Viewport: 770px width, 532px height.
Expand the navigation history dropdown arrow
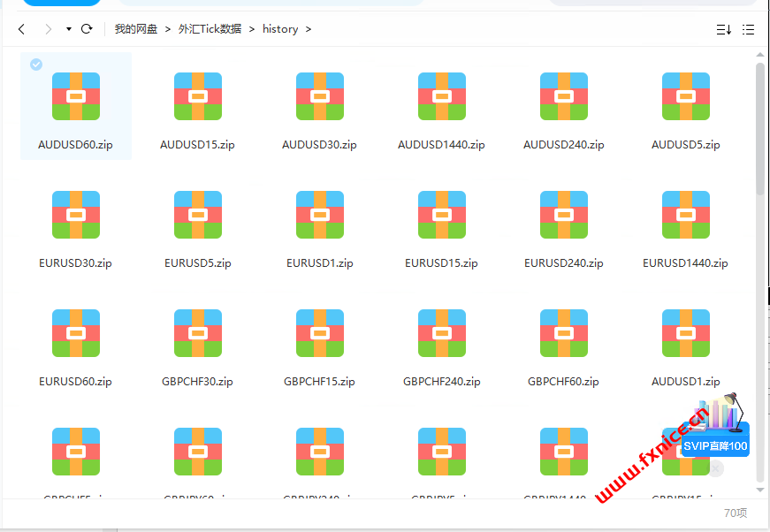coord(68,29)
